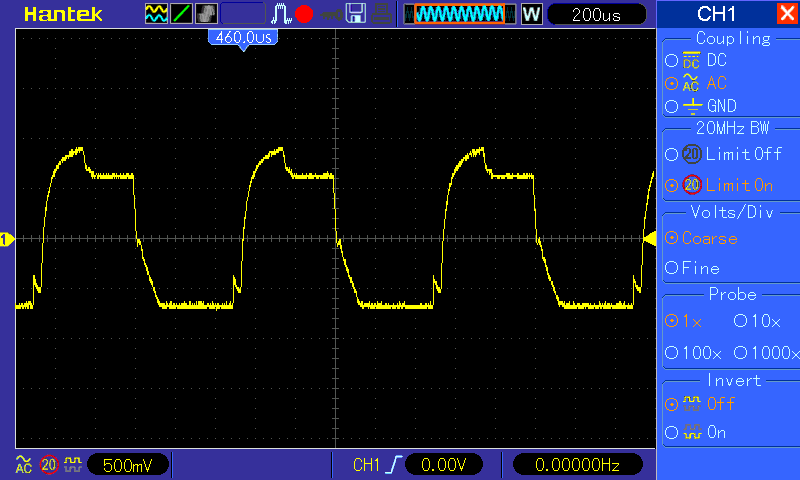The height and width of the screenshot is (480, 800).
Task: Click the green diagonal line icon
Action: [x=181, y=14]
